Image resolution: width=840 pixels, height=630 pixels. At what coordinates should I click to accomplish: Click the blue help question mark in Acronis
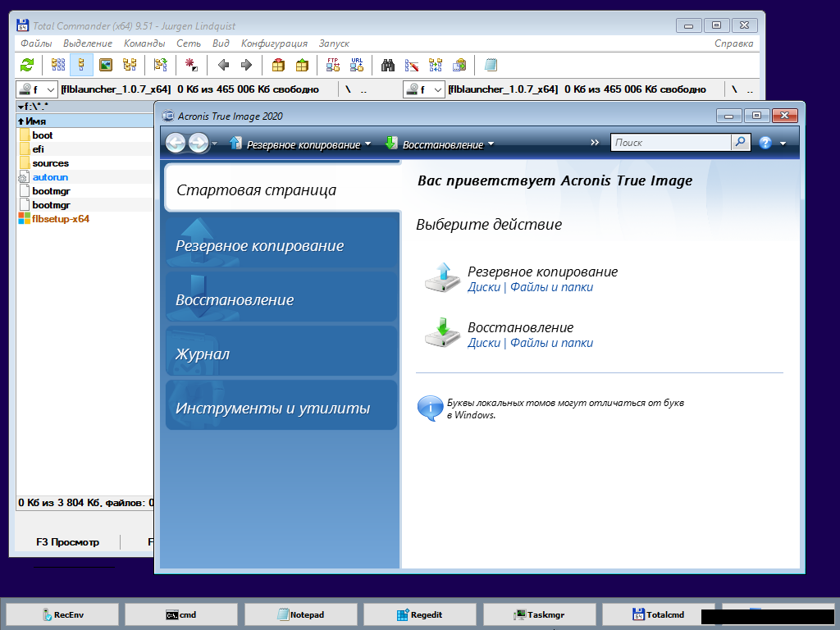click(765, 143)
